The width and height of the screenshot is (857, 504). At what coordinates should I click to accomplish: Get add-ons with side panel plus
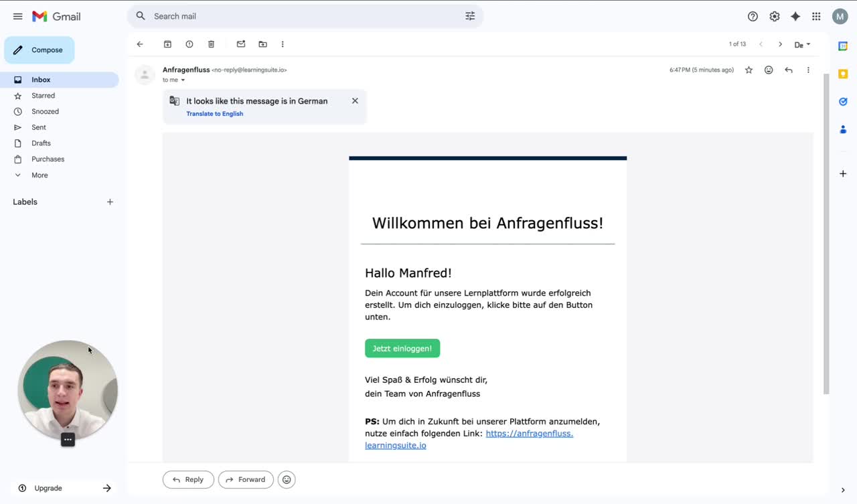(843, 174)
